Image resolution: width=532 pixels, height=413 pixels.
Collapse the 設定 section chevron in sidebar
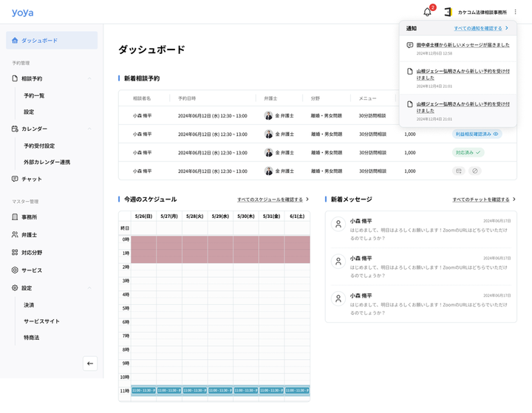89,288
